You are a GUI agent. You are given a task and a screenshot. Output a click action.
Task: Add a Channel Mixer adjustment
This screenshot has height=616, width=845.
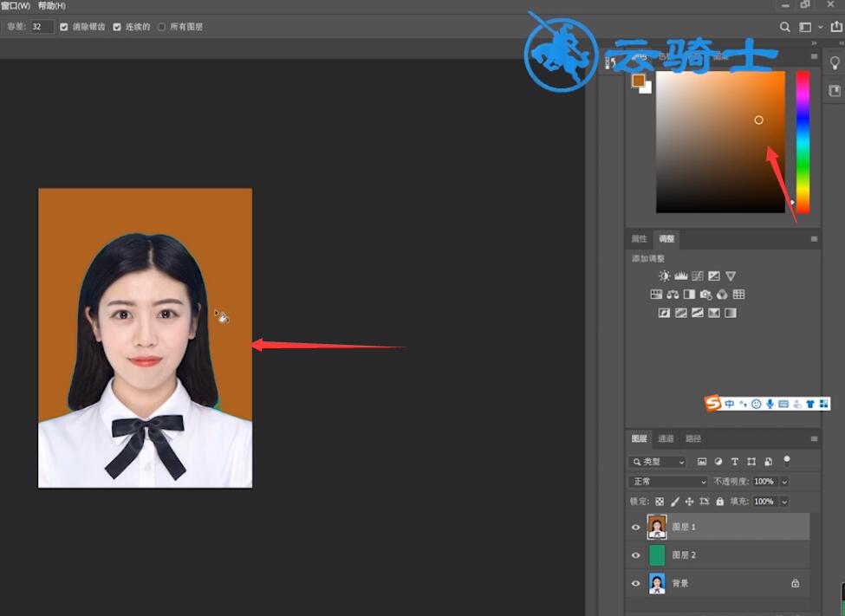722,295
